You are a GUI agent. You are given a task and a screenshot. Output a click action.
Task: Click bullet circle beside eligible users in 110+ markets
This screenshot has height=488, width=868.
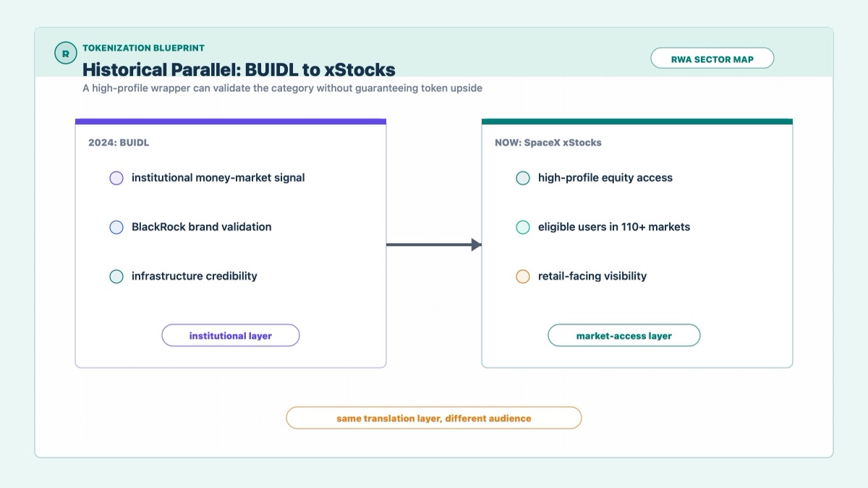[x=523, y=227]
